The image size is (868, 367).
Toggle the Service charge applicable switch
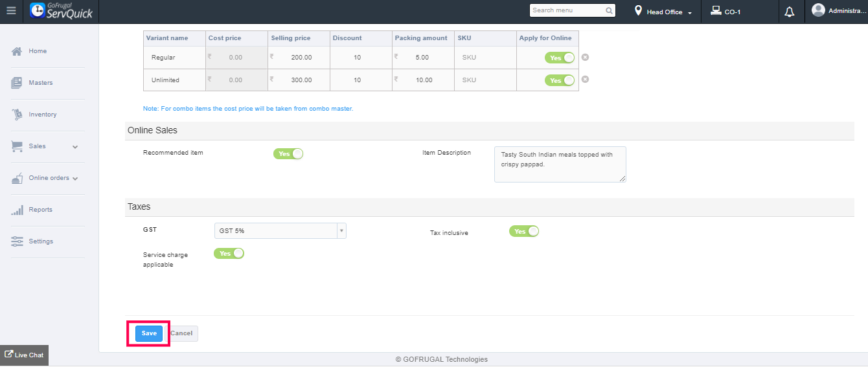229,254
